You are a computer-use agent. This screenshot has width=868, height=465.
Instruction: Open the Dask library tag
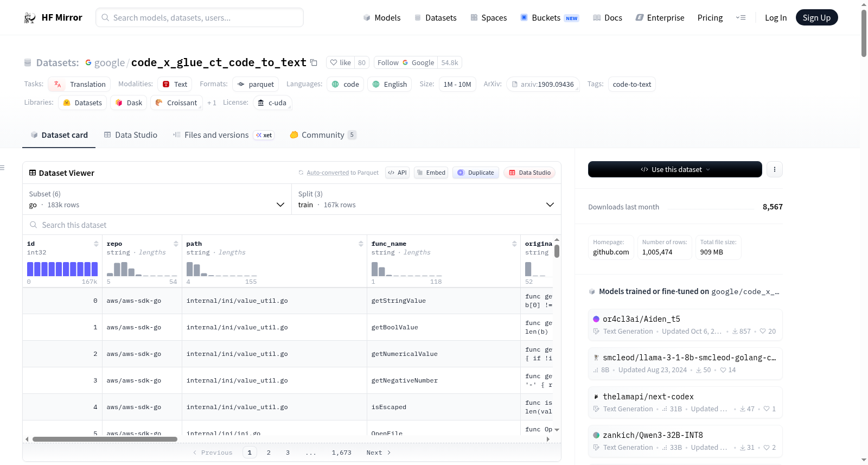point(129,103)
